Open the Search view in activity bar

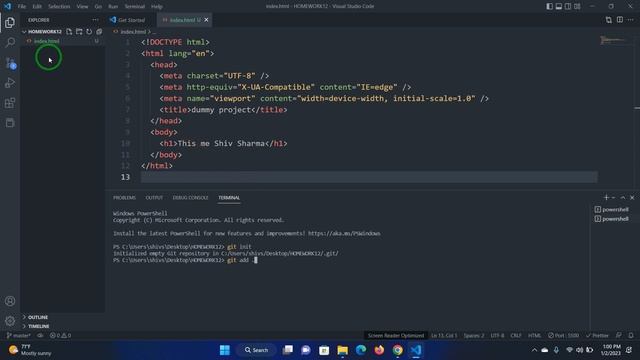(x=10, y=42)
